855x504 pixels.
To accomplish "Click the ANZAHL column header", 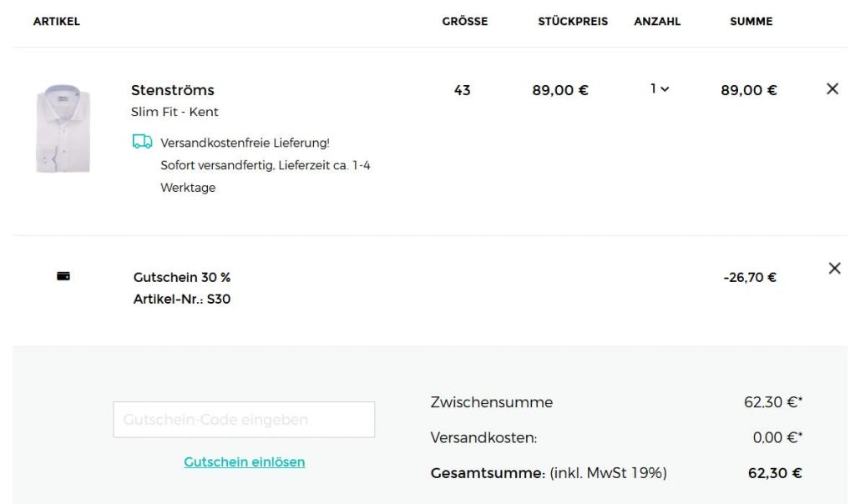I will coord(657,22).
